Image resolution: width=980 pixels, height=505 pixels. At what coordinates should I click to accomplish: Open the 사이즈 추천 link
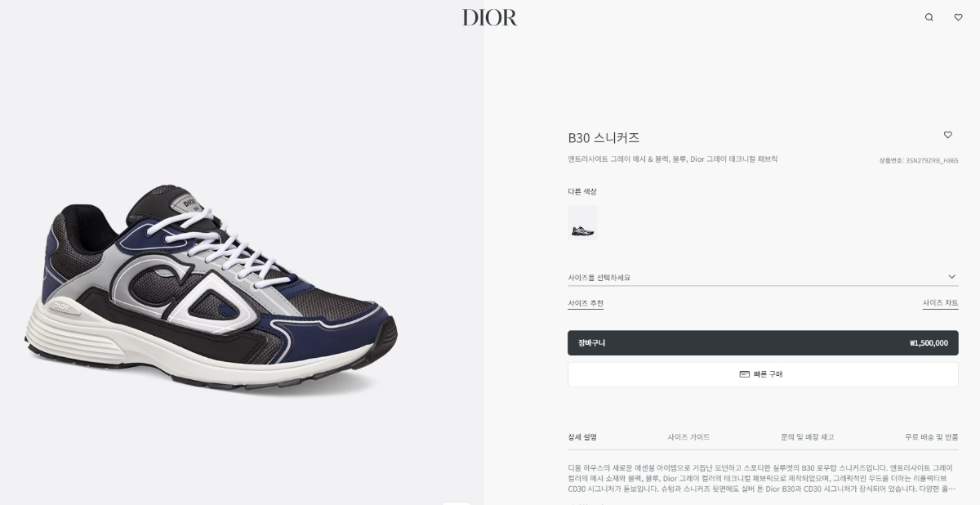click(586, 303)
